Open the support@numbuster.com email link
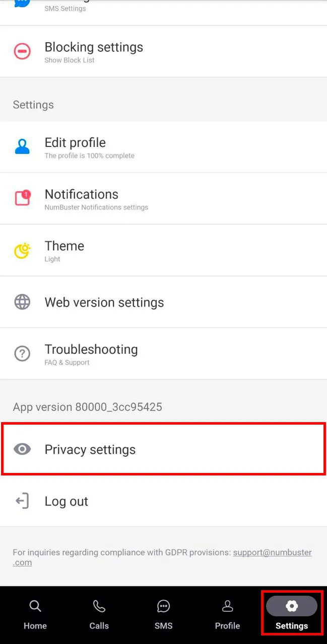Viewport: 327px width, 644px height. tap(272, 552)
